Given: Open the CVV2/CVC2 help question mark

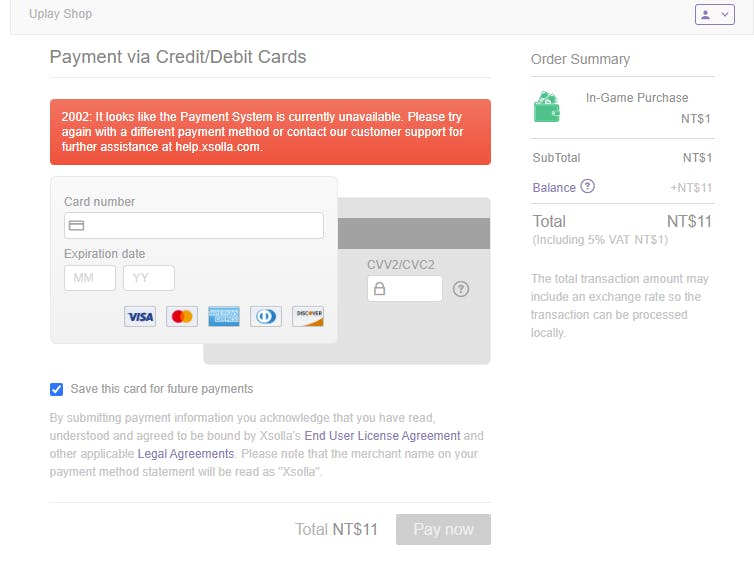Looking at the screenshot, I should coord(461,289).
